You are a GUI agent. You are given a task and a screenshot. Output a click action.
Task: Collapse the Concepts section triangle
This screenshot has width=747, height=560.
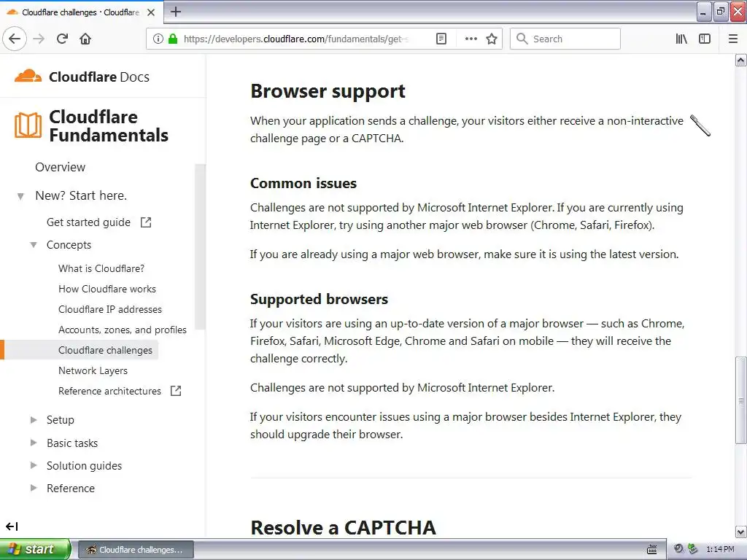coord(34,245)
